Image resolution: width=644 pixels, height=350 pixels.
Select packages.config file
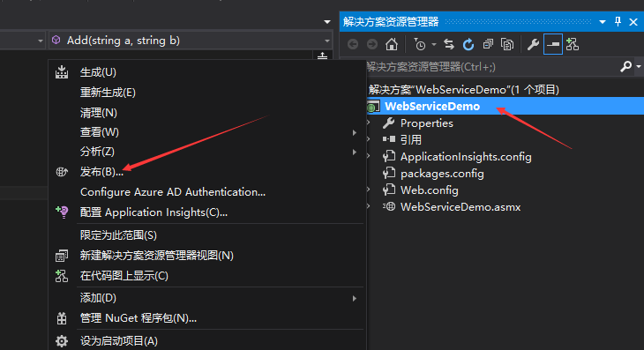pyautogui.click(x=442, y=174)
